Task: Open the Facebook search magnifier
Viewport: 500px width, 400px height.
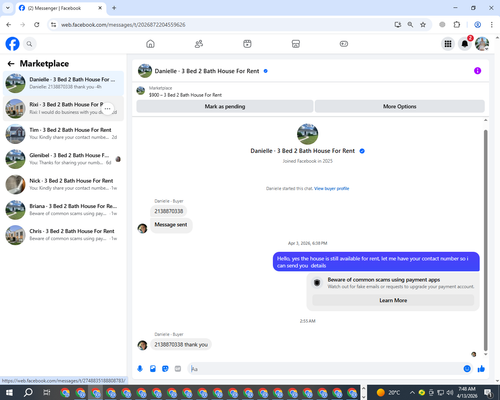Action: (x=29, y=44)
